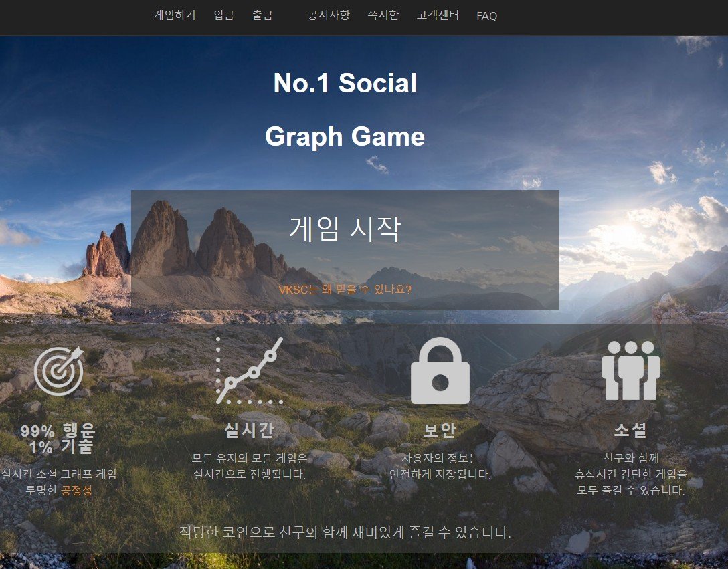Click the padlock security icon
Viewport: 728px width, 569px height.
coord(440,370)
